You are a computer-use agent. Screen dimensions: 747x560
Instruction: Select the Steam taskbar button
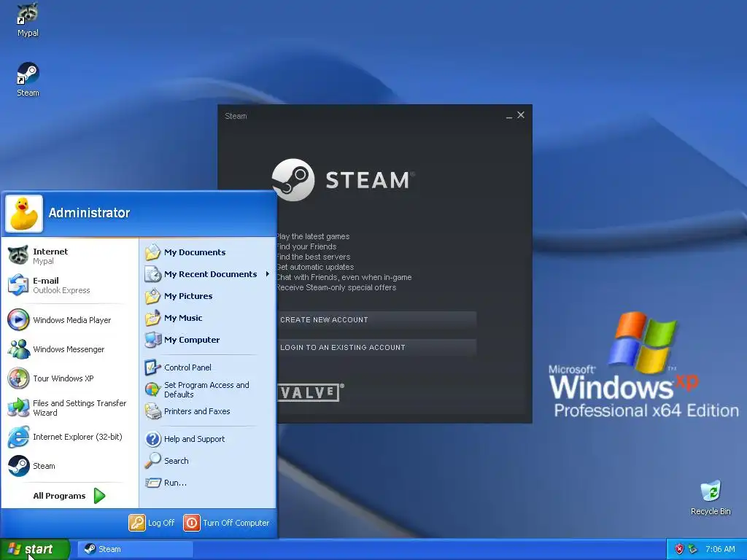[135, 549]
